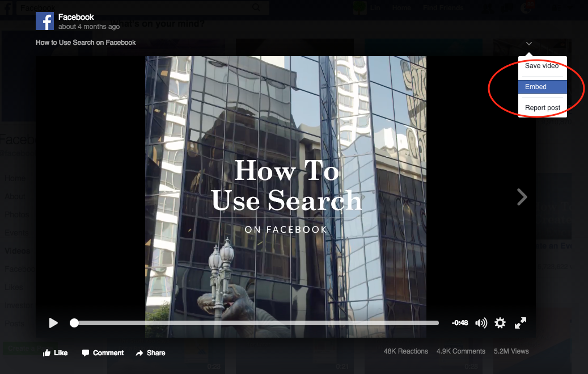
Task: Open the Facebook page name link
Action: click(76, 17)
